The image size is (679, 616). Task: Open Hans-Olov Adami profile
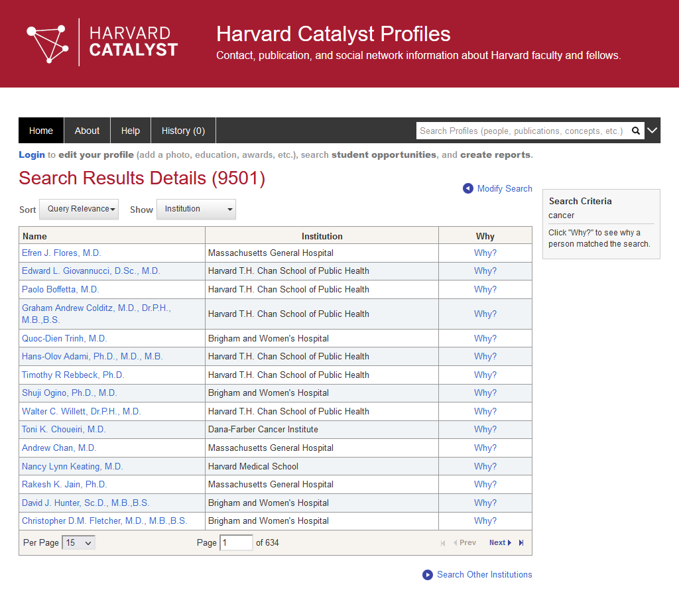click(92, 357)
